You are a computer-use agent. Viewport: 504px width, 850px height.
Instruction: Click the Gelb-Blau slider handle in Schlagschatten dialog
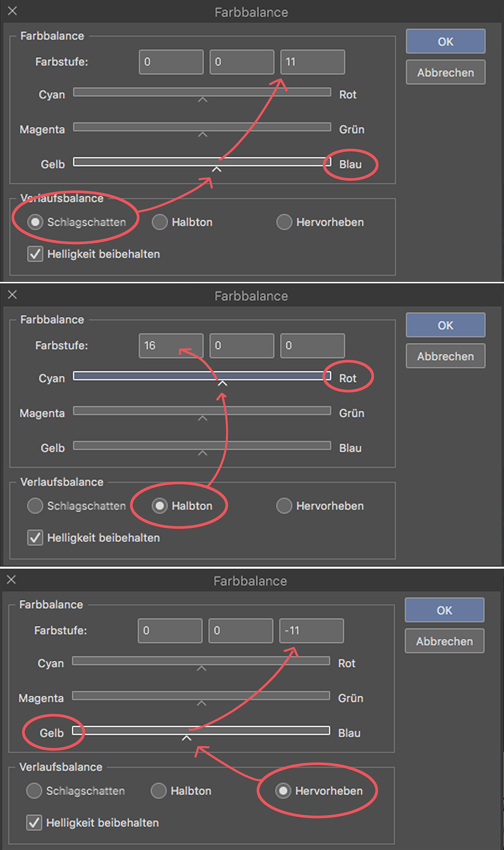tap(216, 169)
